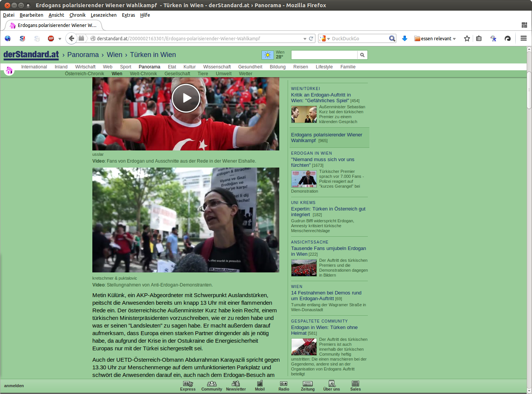Click the Adblock Plus toolbar icon
The width and height of the screenshot is (532, 394).
pos(51,38)
